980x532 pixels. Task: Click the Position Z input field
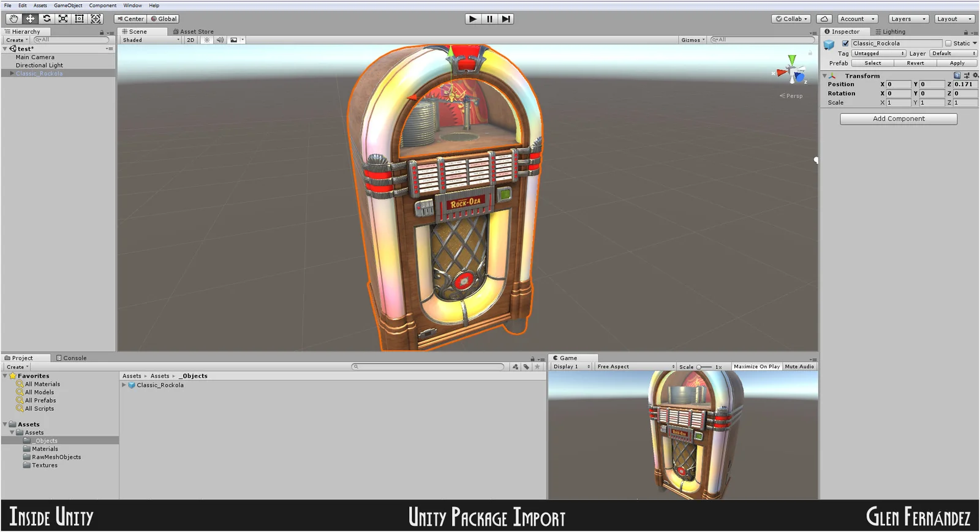pos(965,84)
